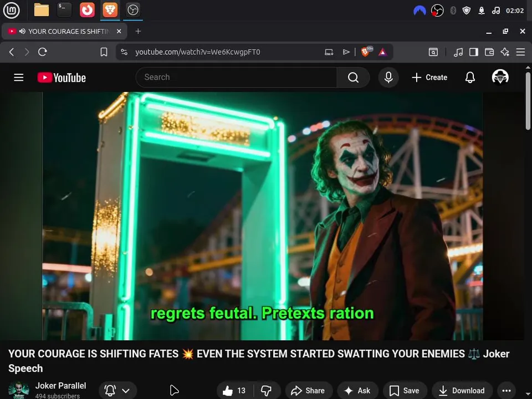This screenshot has height=399, width=532.
Task: Switch to the Brave browser in the panel
Action: 110,10
